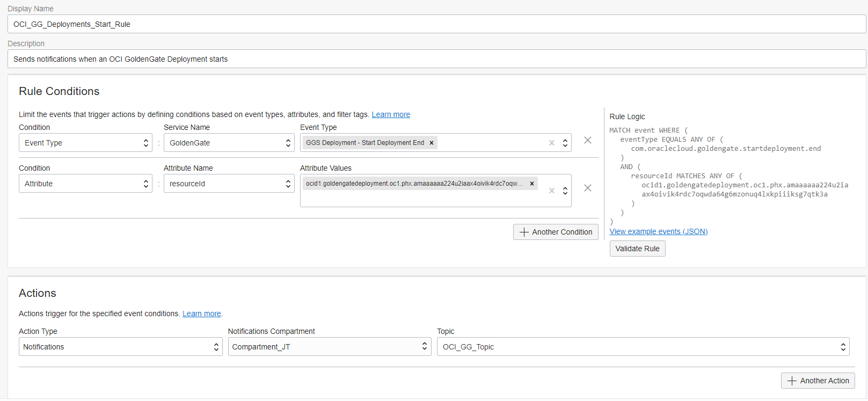Expand the Compartment_JT compartment dropdown
Image resolution: width=868 pixels, height=401 pixels.
click(329, 347)
